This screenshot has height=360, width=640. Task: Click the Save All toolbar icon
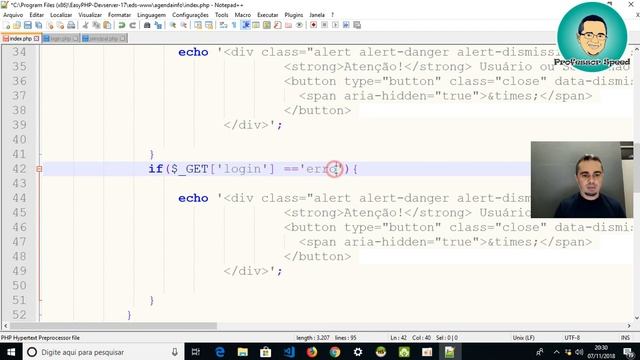pos(38,25)
